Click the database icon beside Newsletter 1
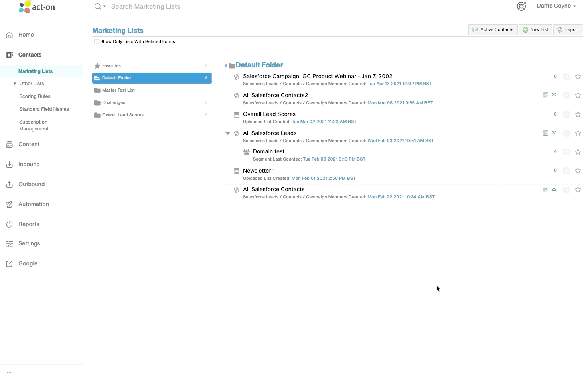 [237, 171]
